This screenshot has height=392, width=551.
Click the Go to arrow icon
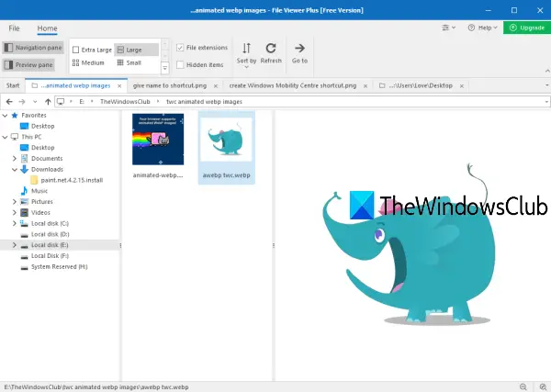point(299,48)
